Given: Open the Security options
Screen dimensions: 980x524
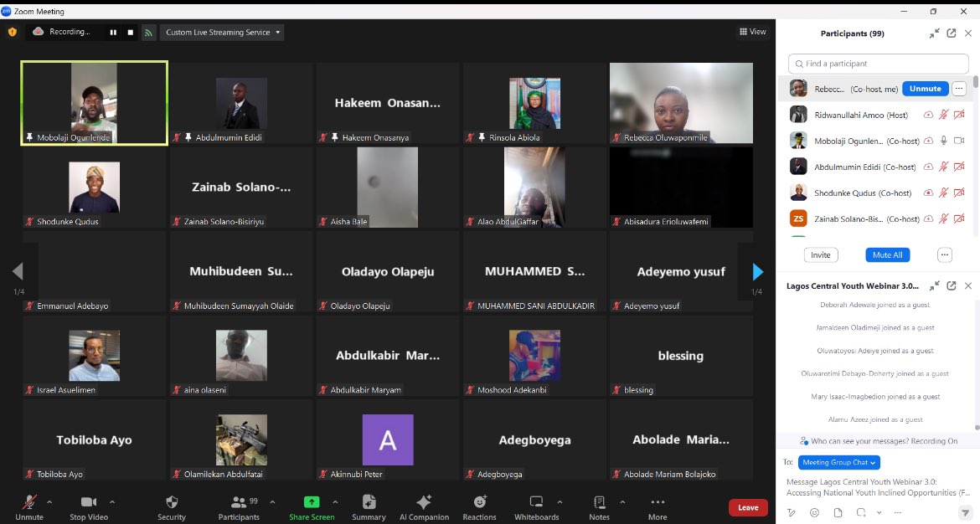Looking at the screenshot, I should point(171,506).
